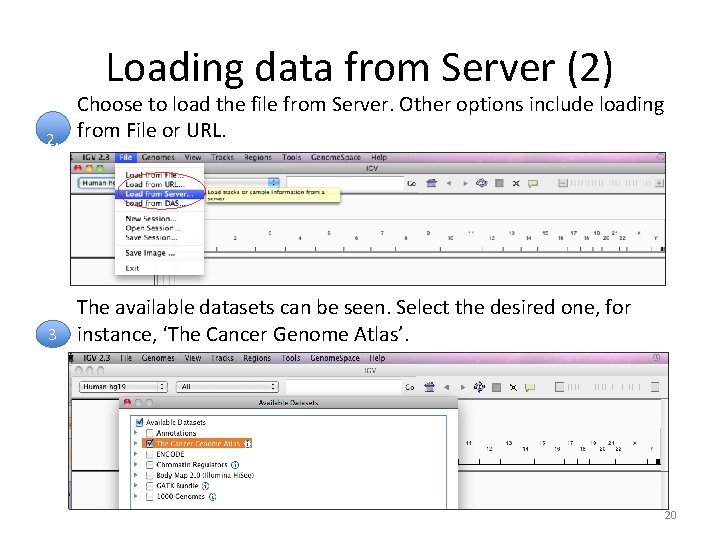Click the Home icon in the lower IGV toolbar

coord(429,387)
